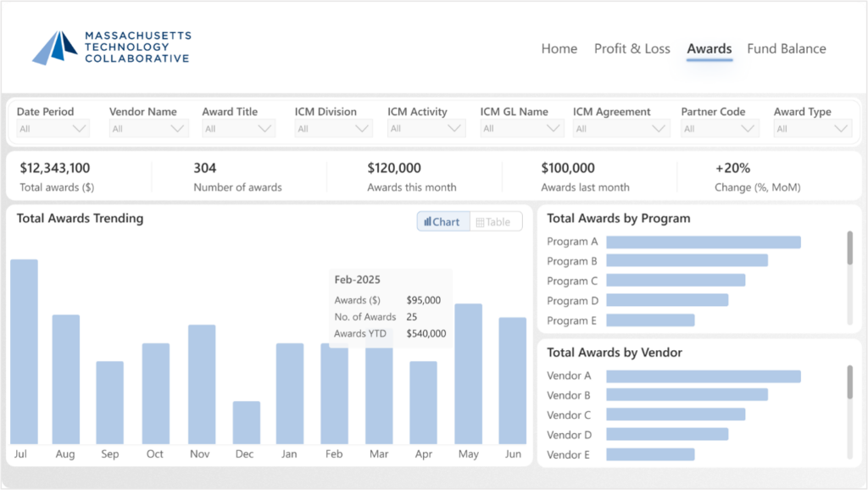The image size is (868, 490).
Task: Click the Total Awards by Vendor title
Action: (615, 352)
